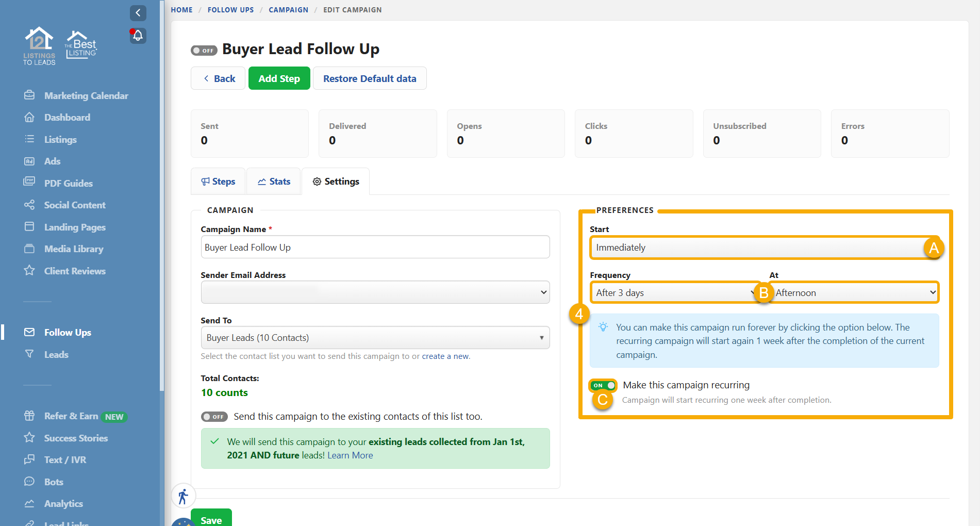Disable the Make this campaign recurring toggle

603,385
